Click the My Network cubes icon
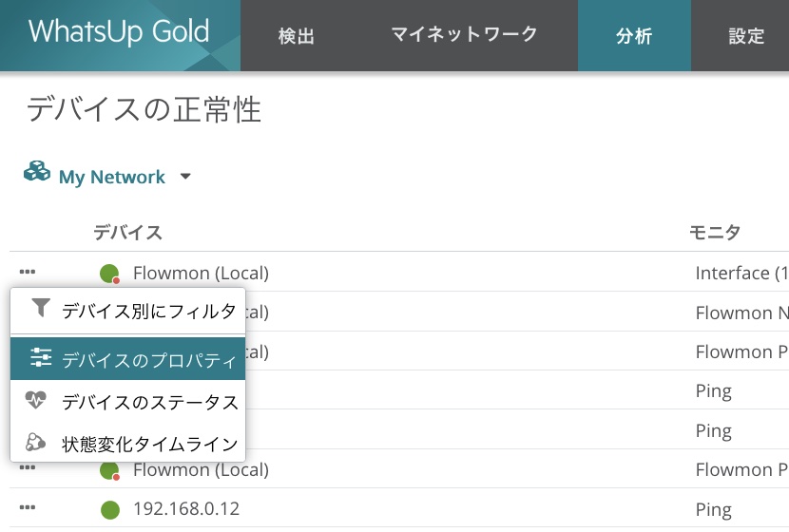This screenshot has height=532, width=789. pyautogui.click(x=37, y=173)
